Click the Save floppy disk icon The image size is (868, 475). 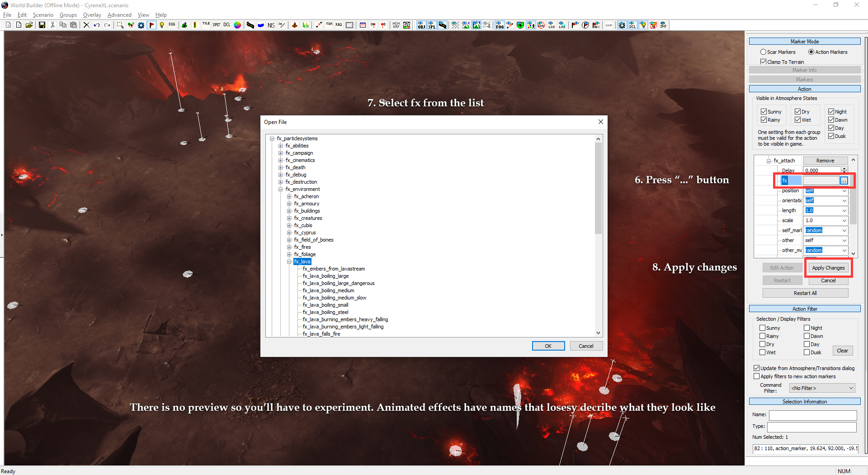42,25
